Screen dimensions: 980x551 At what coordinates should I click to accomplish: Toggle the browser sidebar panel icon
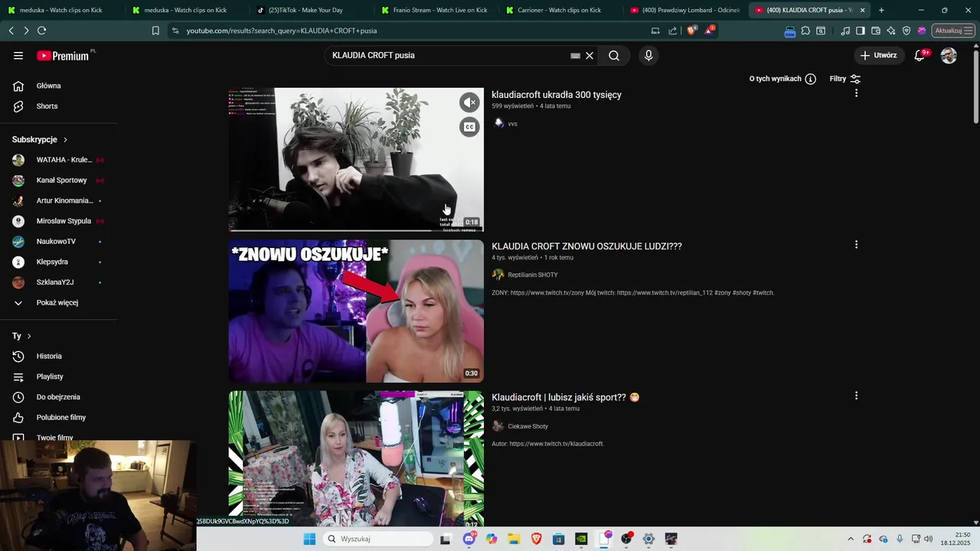click(861, 31)
